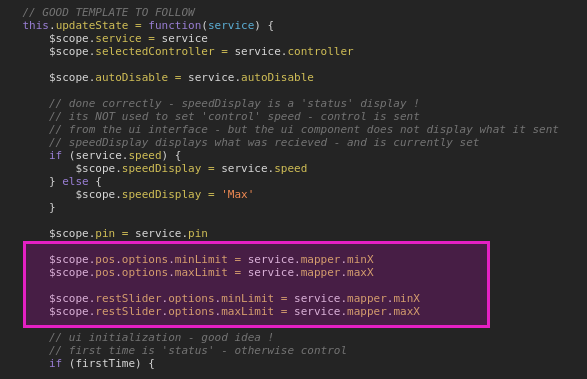Click the 'Max' string literal
Image resolution: width=587 pixels, height=379 pixels.
point(238,194)
